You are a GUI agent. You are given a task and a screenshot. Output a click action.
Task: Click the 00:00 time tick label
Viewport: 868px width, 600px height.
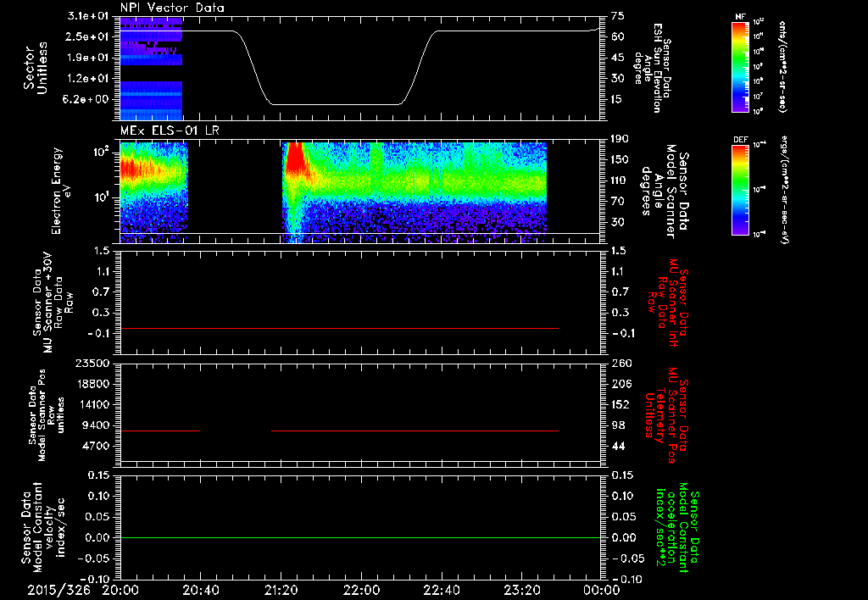[x=602, y=591]
